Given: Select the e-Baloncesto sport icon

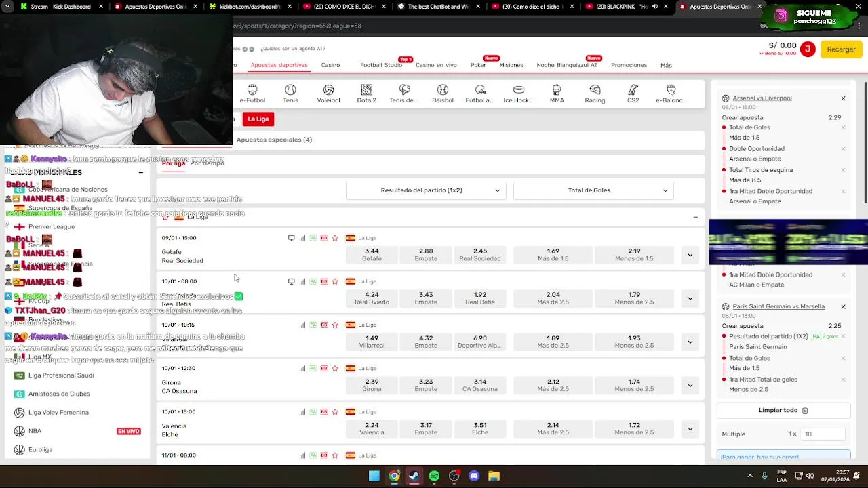Looking at the screenshot, I should click(x=671, y=94).
